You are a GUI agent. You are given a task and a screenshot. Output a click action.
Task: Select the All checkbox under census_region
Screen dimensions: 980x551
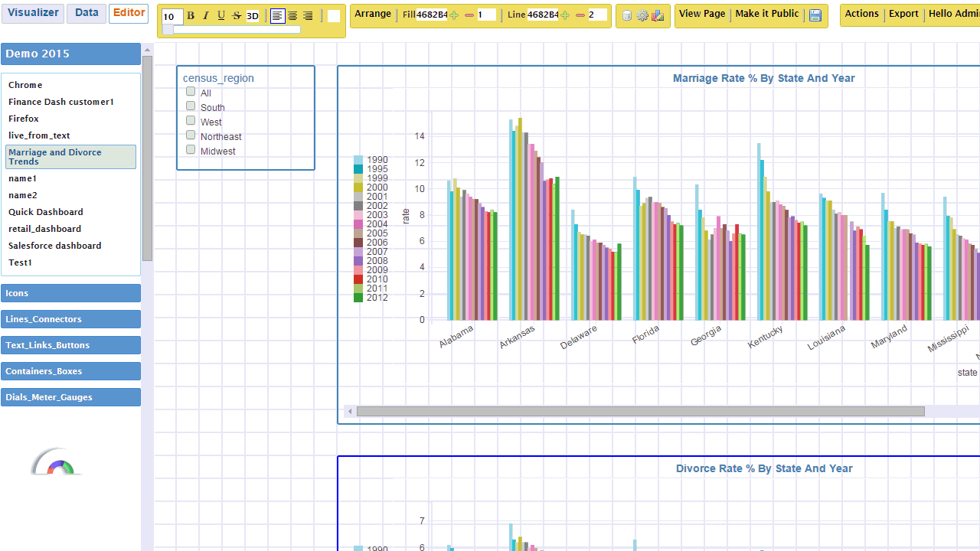tap(190, 90)
